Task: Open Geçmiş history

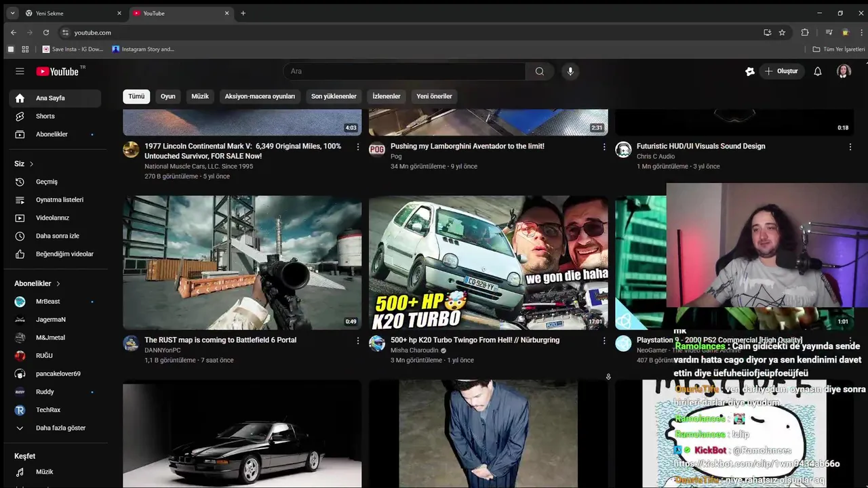Action: click(55, 182)
